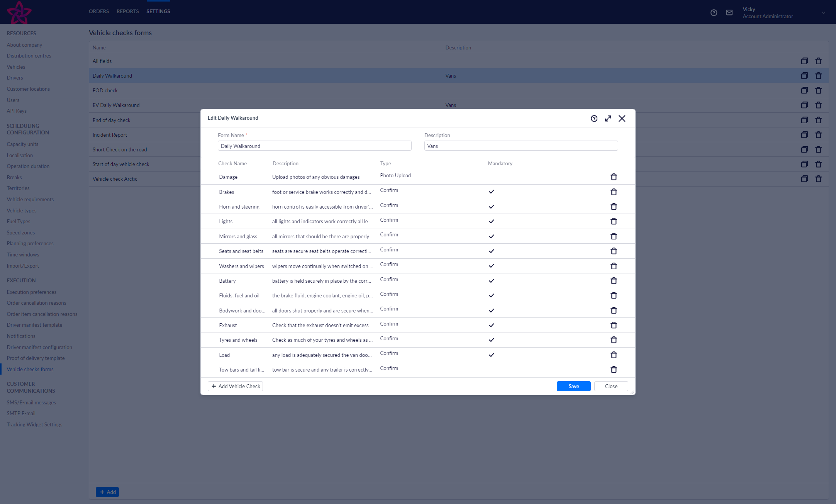Toggle mandatory for Washers and wipers
The width and height of the screenshot is (836, 504).
tap(491, 266)
